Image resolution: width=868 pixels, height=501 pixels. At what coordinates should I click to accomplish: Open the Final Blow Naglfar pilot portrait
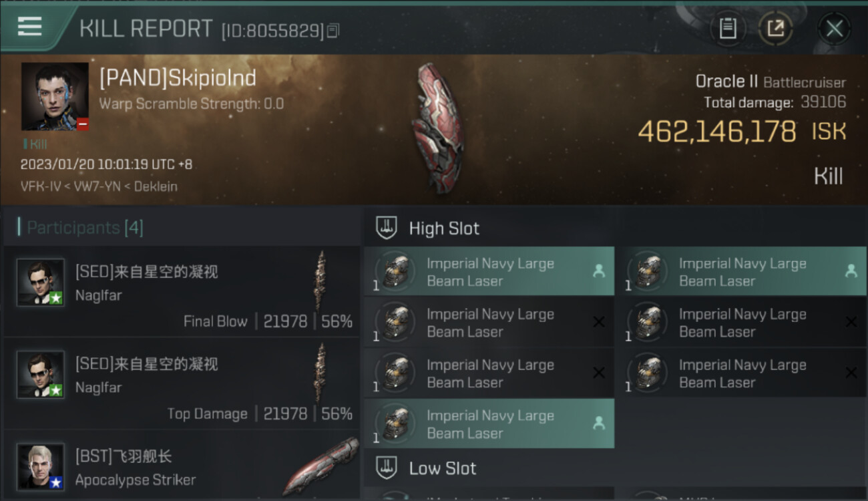(x=41, y=283)
